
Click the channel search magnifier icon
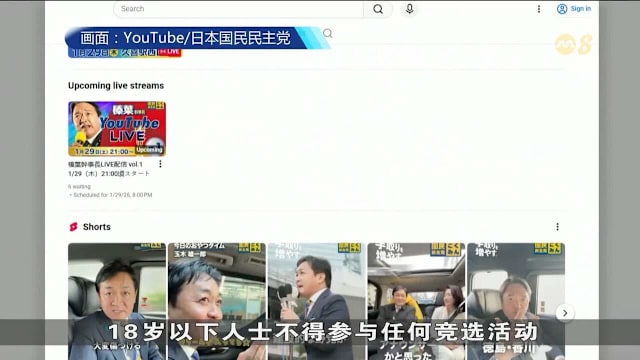click(327, 33)
